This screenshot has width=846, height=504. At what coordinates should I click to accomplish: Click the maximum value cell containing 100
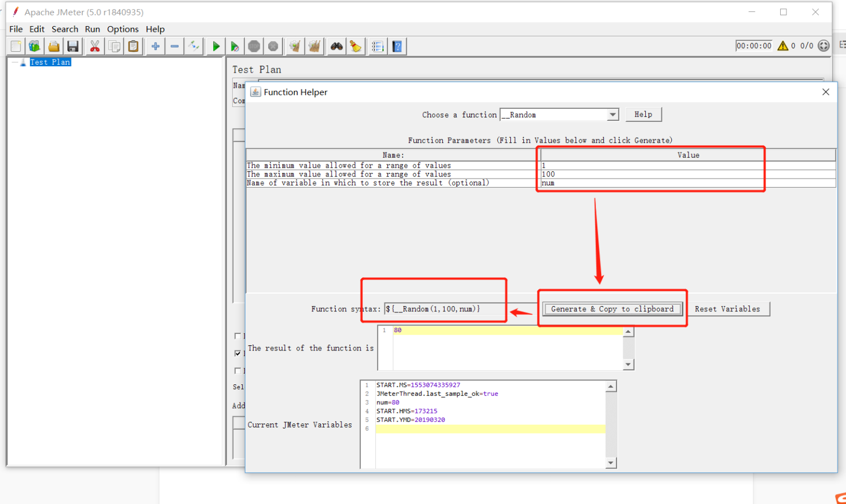(688, 174)
